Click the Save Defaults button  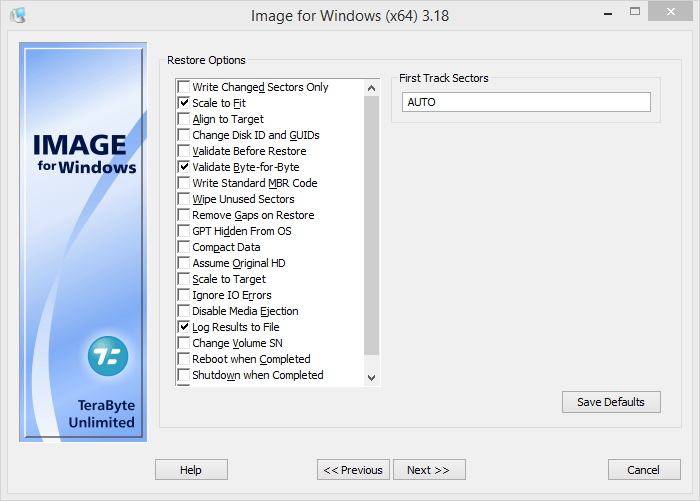coord(611,402)
